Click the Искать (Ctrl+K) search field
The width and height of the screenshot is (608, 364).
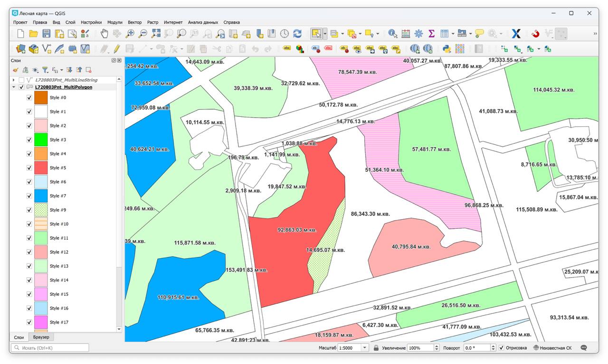50,348
